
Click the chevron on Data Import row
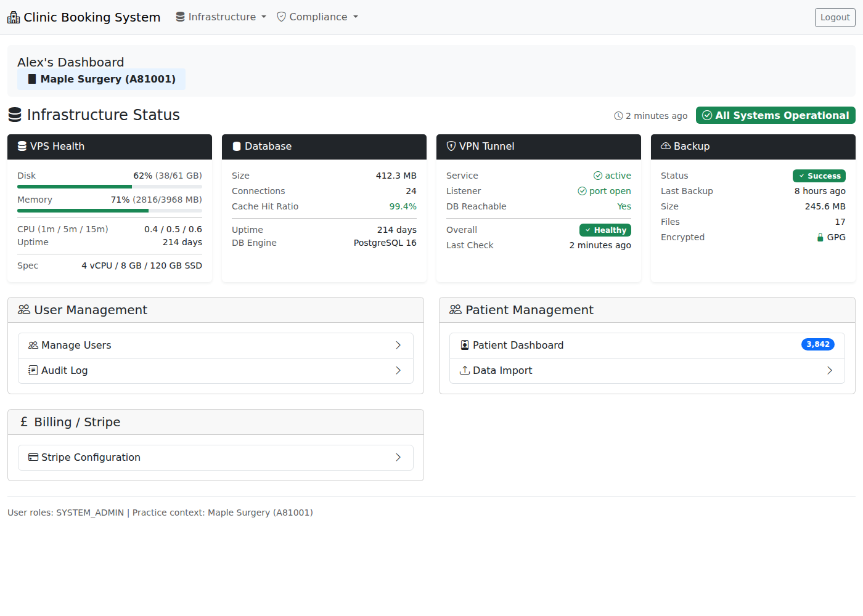(830, 370)
